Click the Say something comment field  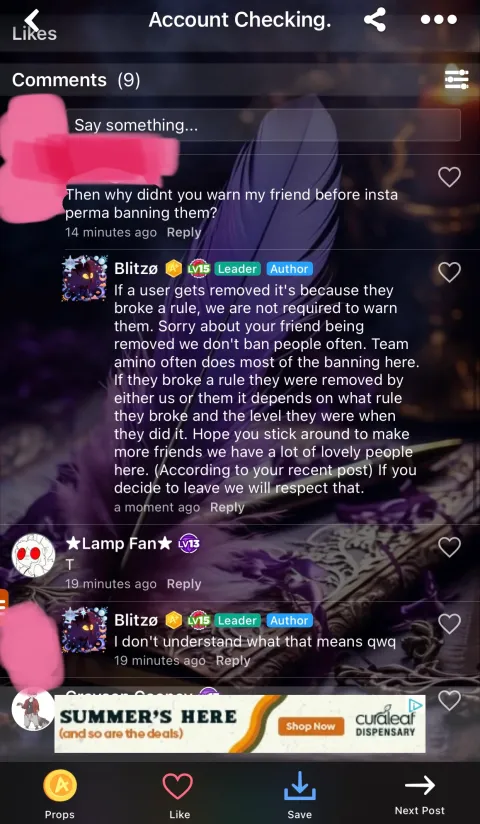(x=264, y=125)
